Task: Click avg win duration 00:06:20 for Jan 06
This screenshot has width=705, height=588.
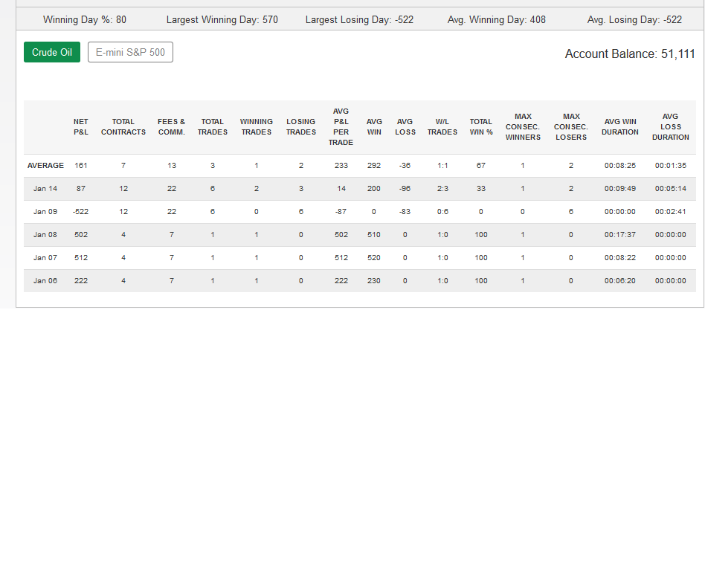Action: pos(620,280)
